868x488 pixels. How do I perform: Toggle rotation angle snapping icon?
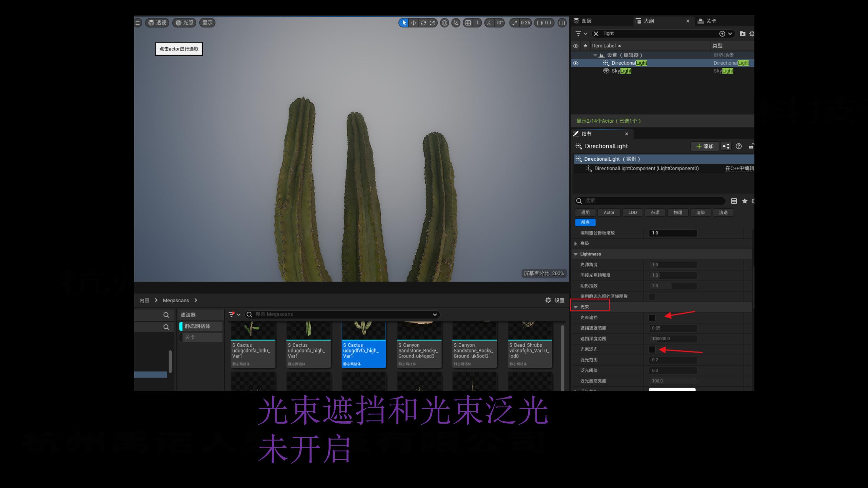click(x=489, y=23)
